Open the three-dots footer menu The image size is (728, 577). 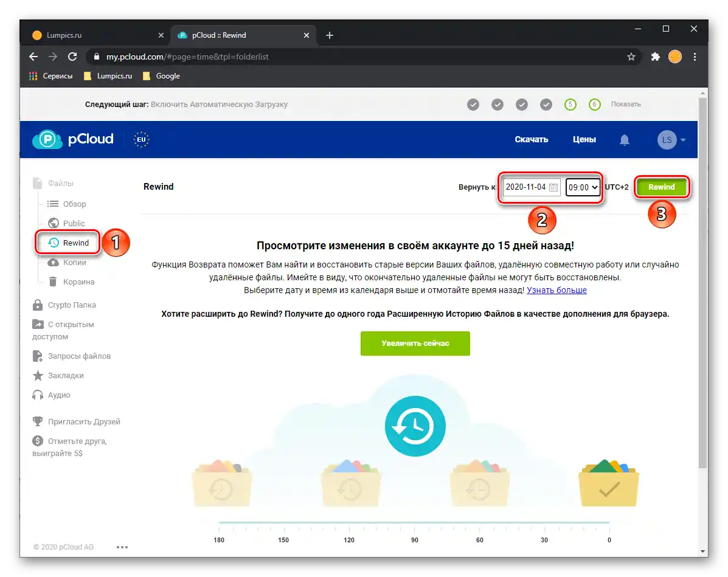(x=122, y=547)
